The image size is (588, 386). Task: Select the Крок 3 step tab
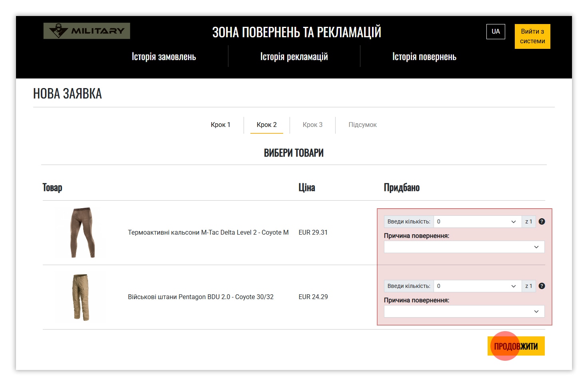click(312, 125)
